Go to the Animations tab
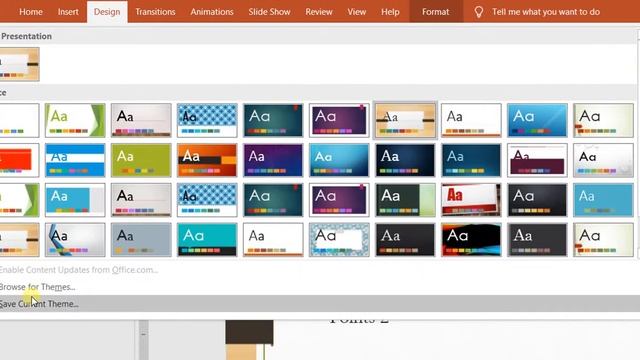 pos(212,12)
